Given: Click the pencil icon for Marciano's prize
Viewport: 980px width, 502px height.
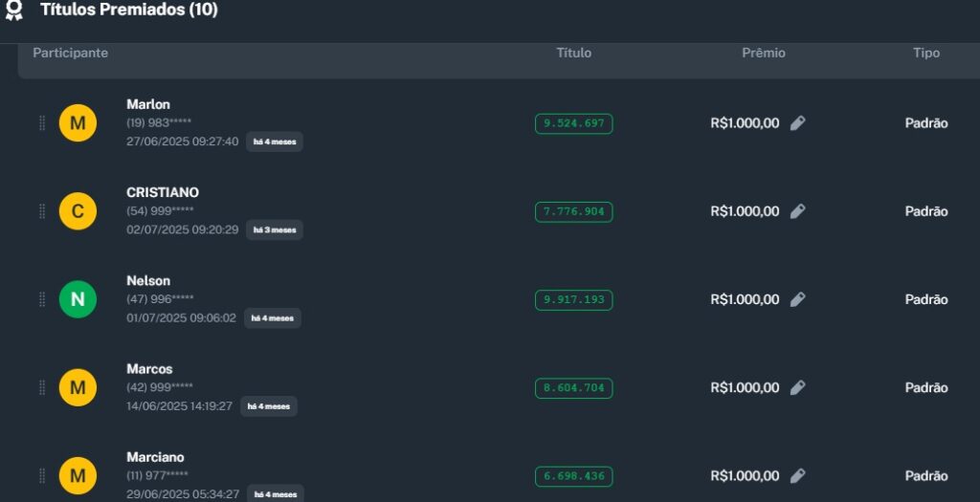Looking at the screenshot, I should coord(797,475).
